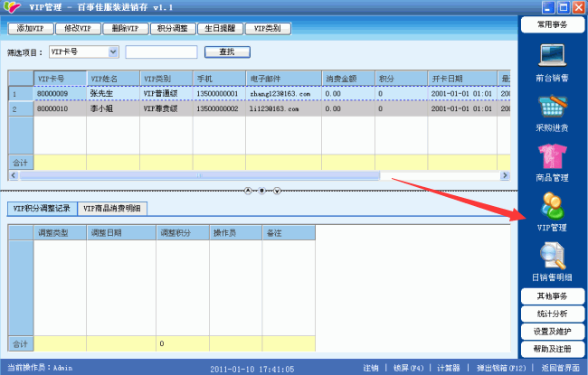Open 积分调整 from the toolbar
Viewport: 588px width, 375px height.
173,29
